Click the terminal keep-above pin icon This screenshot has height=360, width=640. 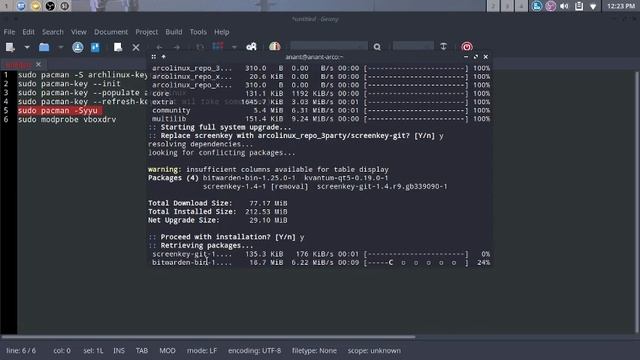[x=163, y=57]
